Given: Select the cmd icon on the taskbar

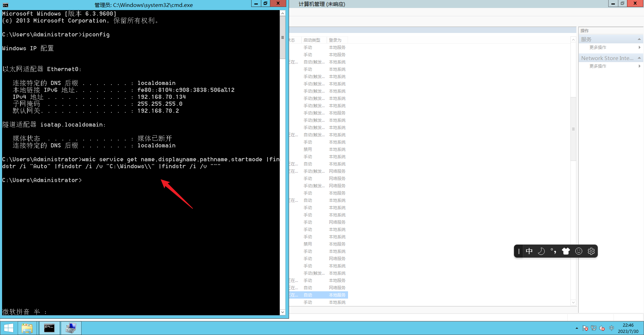Looking at the screenshot, I should [49, 328].
